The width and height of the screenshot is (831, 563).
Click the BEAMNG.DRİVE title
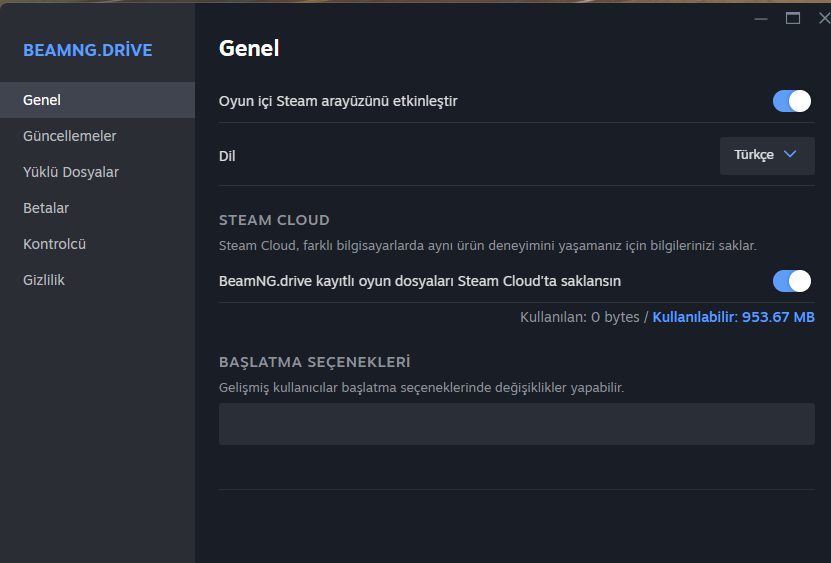click(x=88, y=50)
